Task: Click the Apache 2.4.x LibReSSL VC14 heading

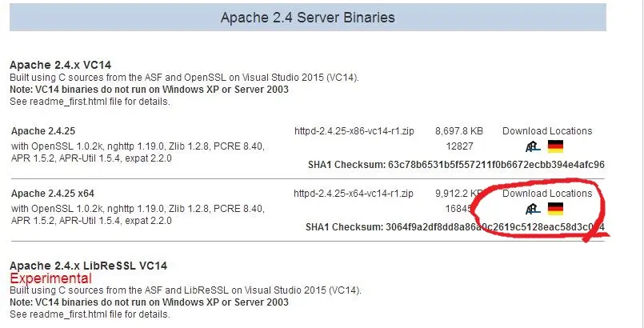Action: (88, 266)
